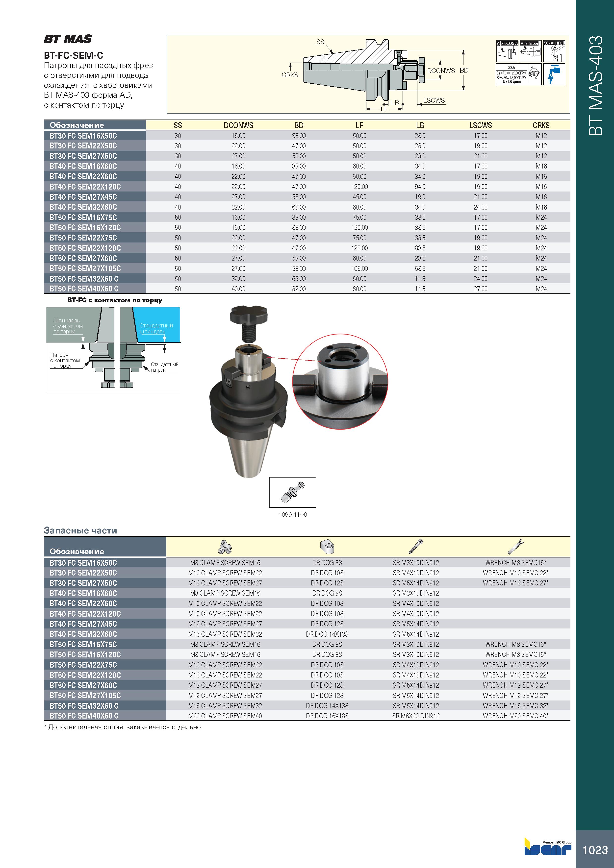Image resolution: width=614 pixels, height=868 pixels.
Task: Click the DR.DOG 16X18S cell
Action: point(327,716)
